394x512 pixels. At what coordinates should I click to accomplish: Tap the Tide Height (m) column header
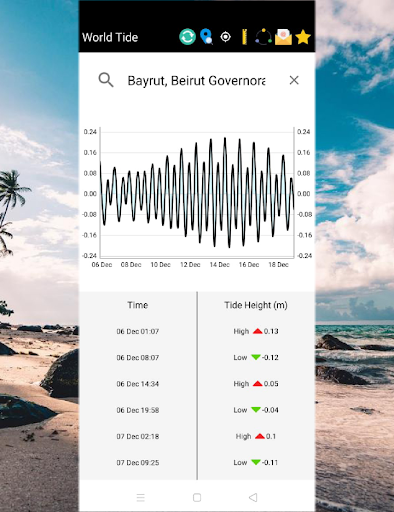pos(256,305)
